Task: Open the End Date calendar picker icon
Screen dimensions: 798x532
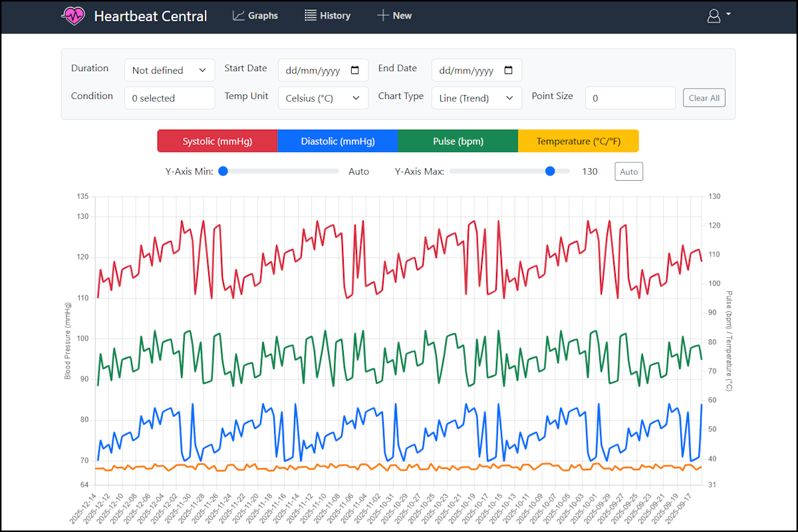Action: [509, 70]
